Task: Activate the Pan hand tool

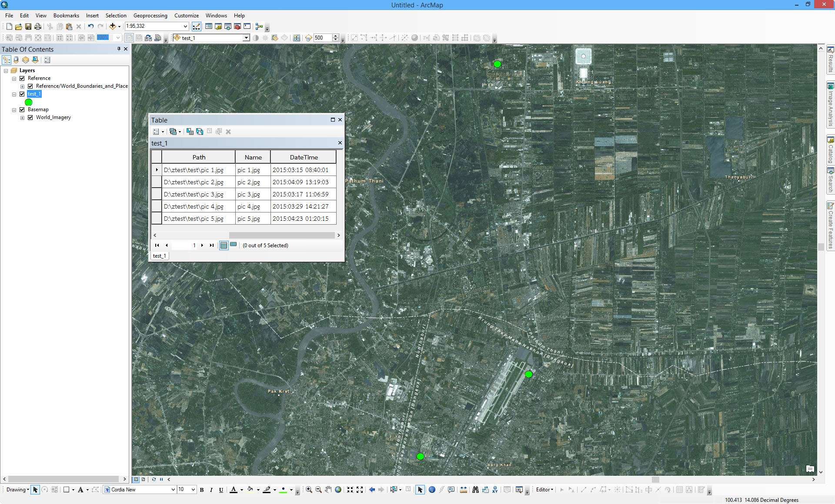Action: [x=328, y=490]
